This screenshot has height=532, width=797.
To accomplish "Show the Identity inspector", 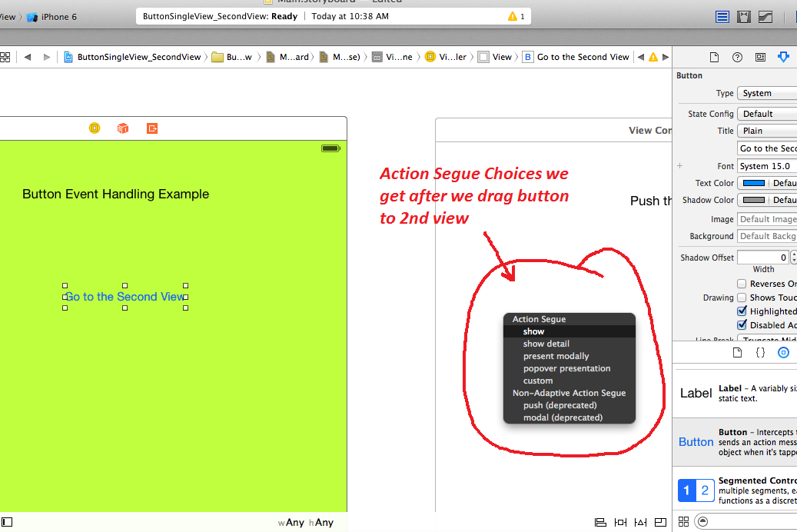I will pyautogui.click(x=760, y=57).
